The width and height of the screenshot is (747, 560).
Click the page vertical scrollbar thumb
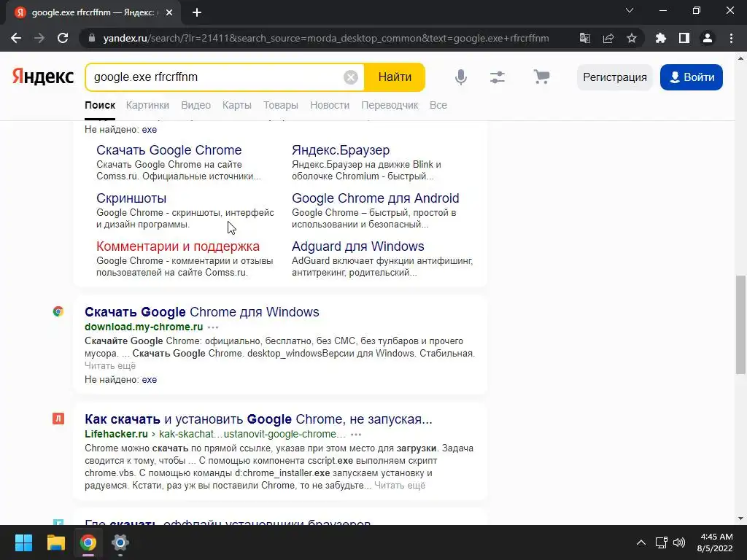741,324
